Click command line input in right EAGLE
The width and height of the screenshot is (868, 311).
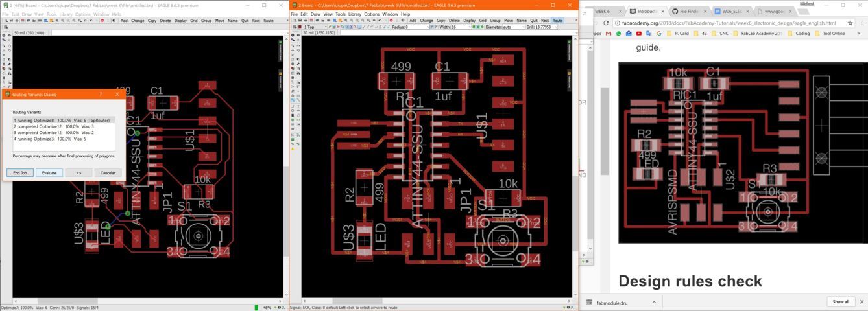click(x=457, y=32)
